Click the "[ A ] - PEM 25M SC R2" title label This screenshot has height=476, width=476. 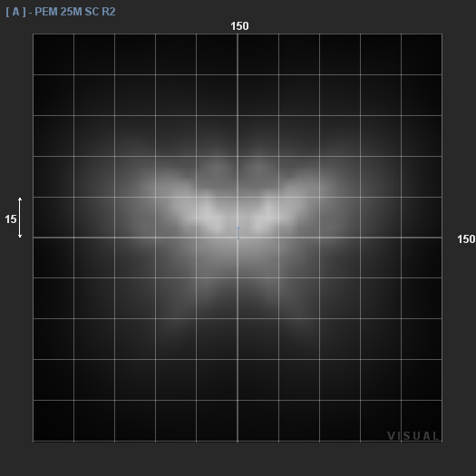(61, 12)
